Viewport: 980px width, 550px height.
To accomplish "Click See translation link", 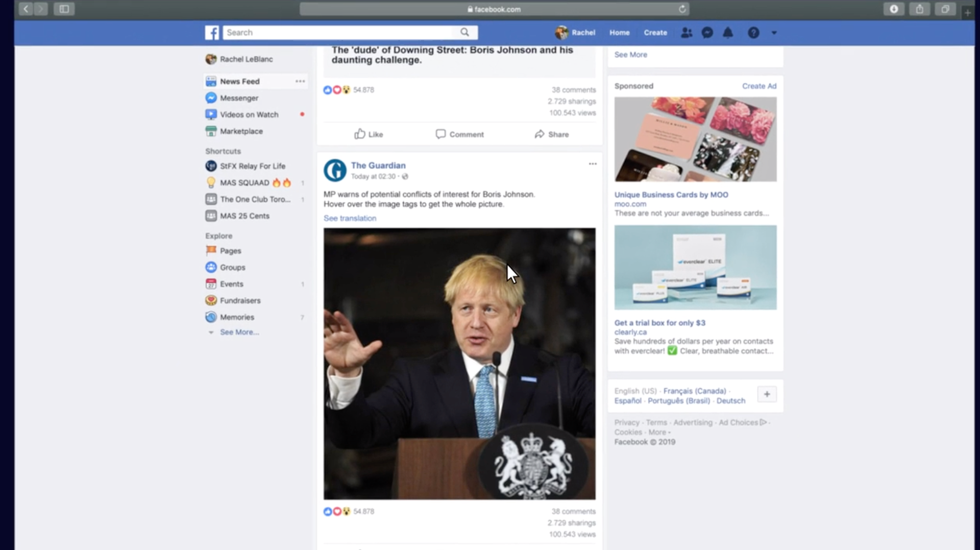I will [350, 218].
